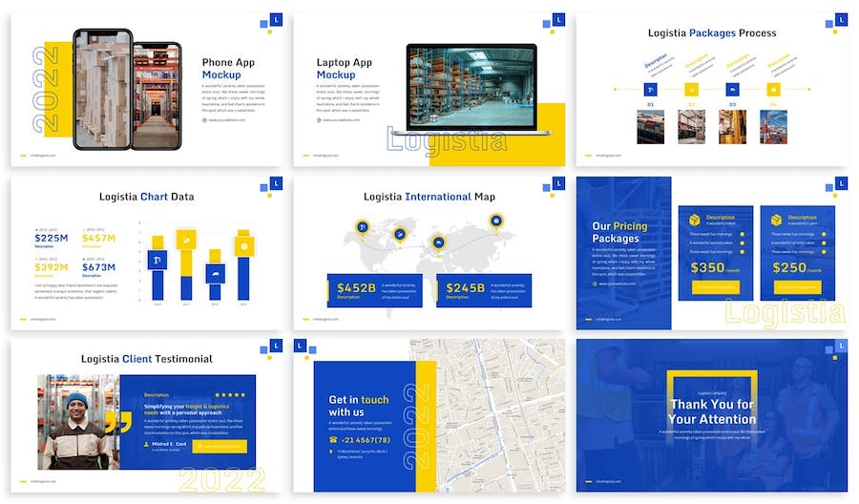Click the fourth photo thumbnail under step 04

point(774,126)
